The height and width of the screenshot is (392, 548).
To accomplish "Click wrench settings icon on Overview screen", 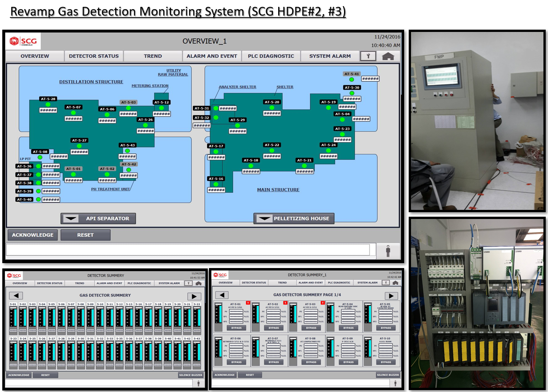I will pos(368,56).
